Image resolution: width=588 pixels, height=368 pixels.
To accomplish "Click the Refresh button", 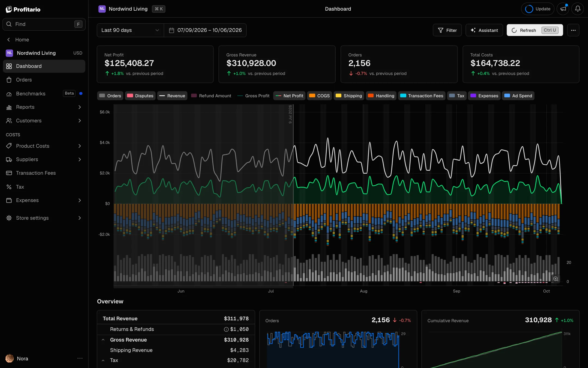I will [535, 30].
